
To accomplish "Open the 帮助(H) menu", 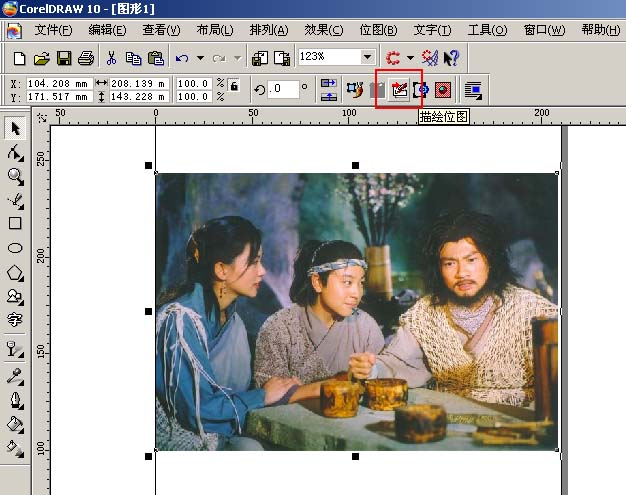I will 600,30.
